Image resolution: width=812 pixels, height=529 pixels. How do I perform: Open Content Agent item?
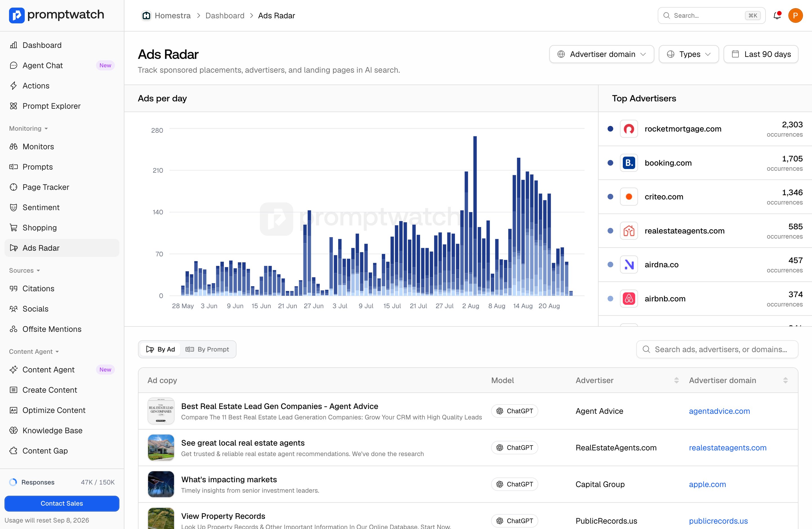pyautogui.click(x=62, y=370)
